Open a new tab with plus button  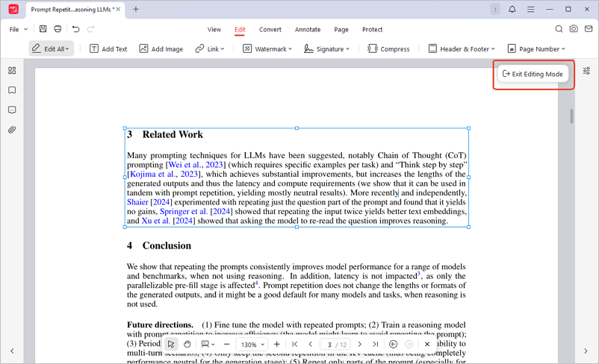(136, 9)
